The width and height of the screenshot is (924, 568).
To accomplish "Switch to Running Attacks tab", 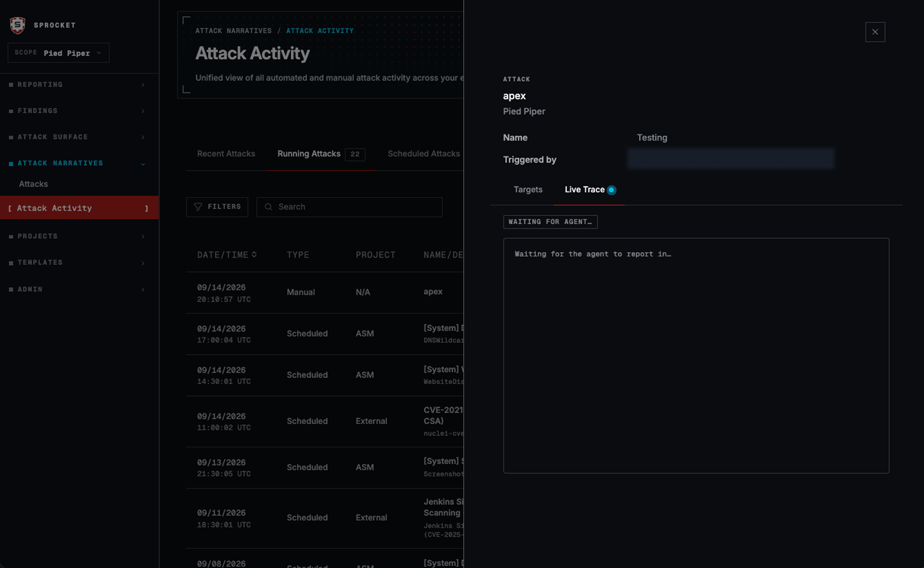I will coord(309,154).
